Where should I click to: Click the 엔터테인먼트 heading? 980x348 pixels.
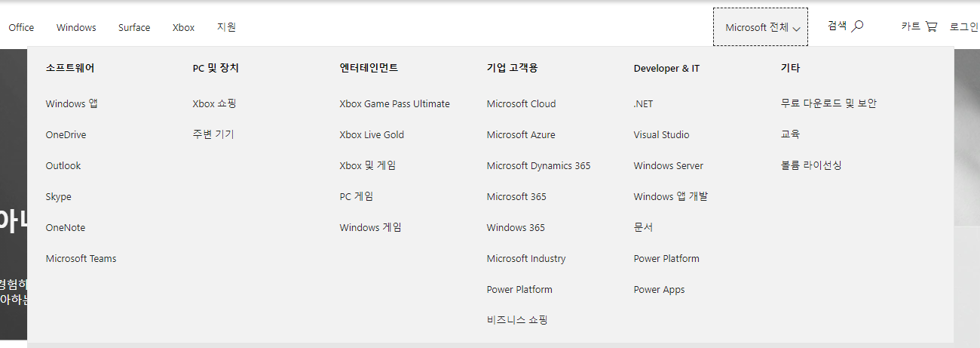click(x=369, y=68)
